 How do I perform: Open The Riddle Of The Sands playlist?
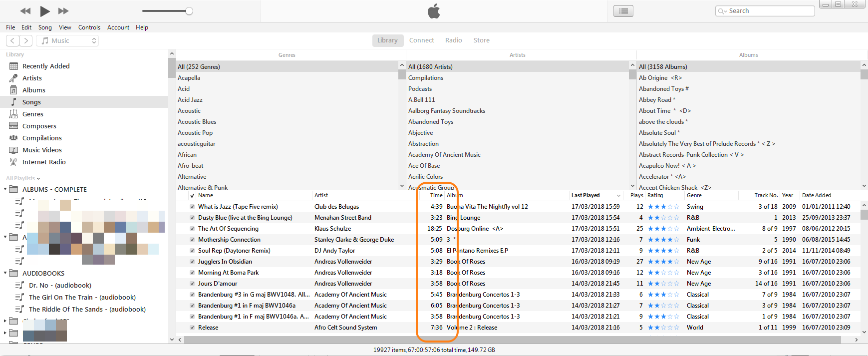(87, 309)
